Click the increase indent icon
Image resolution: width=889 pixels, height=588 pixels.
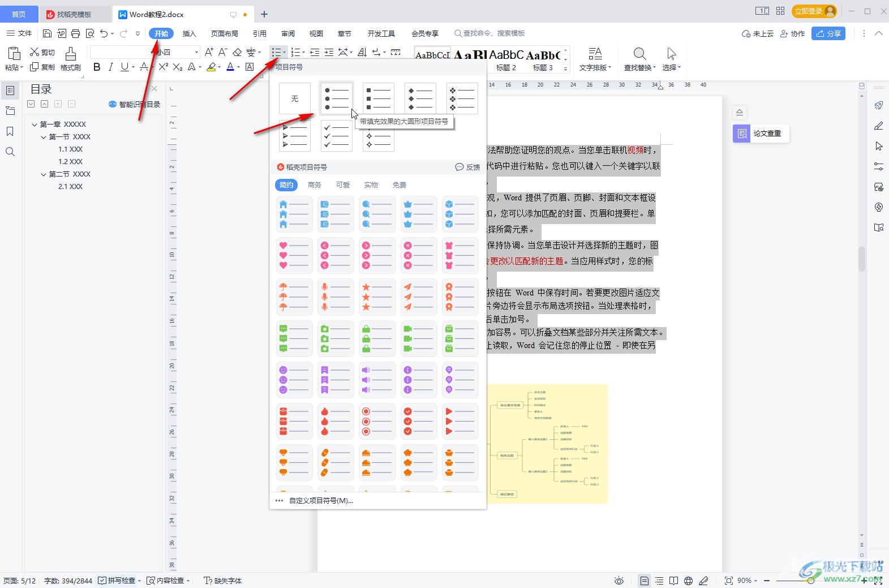tap(329, 52)
